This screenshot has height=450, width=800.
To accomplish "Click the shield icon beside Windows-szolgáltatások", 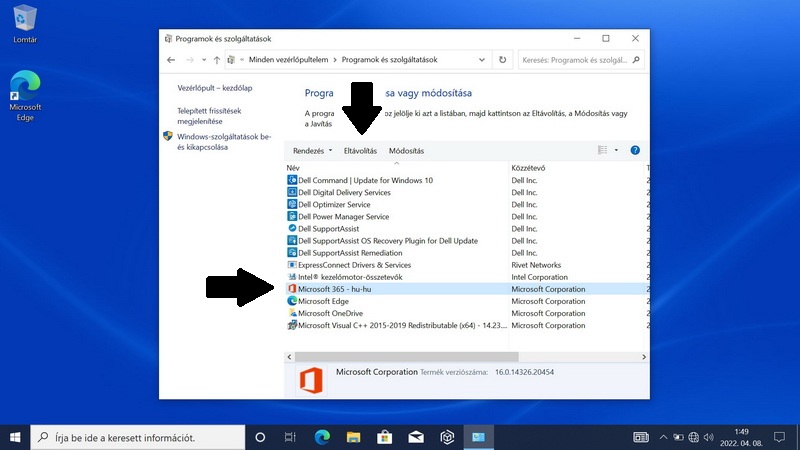I will 168,136.
